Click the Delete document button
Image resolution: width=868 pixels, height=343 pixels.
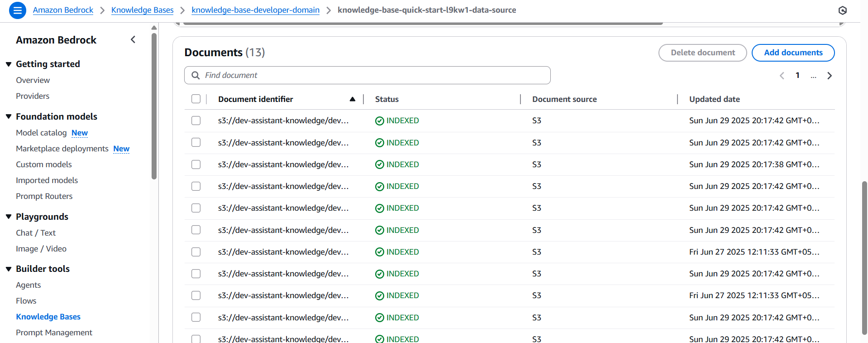click(702, 53)
